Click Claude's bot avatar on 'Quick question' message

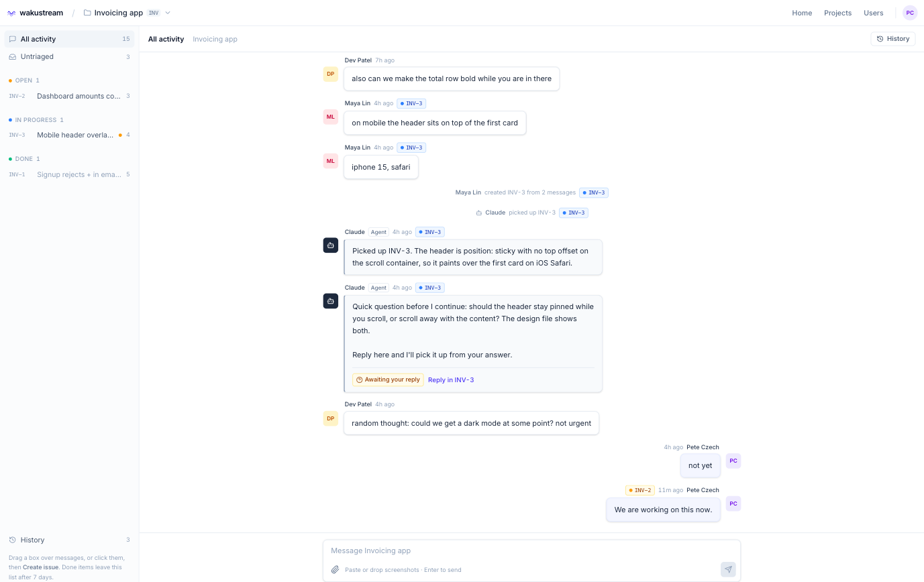(x=331, y=301)
